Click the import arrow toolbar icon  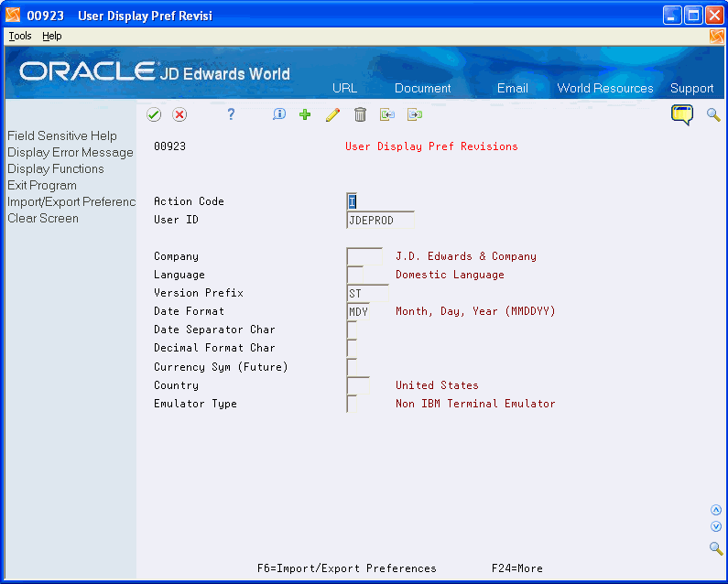click(x=387, y=114)
